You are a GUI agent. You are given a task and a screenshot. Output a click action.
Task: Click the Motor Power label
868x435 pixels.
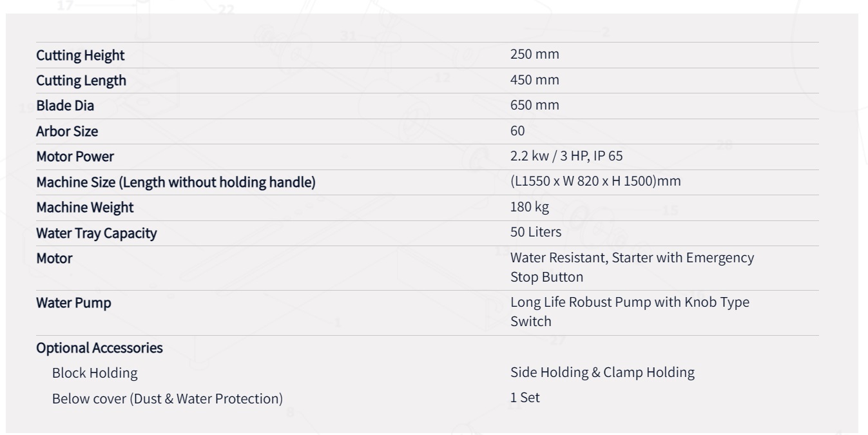click(75, 157)
